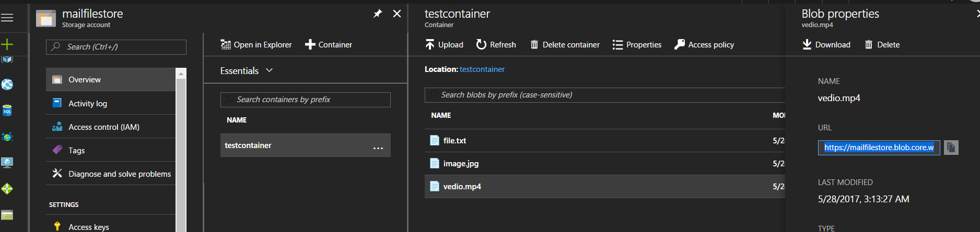
Task: Click Upload in the testcontainer toolbar
Action: [x=445, y=45]
